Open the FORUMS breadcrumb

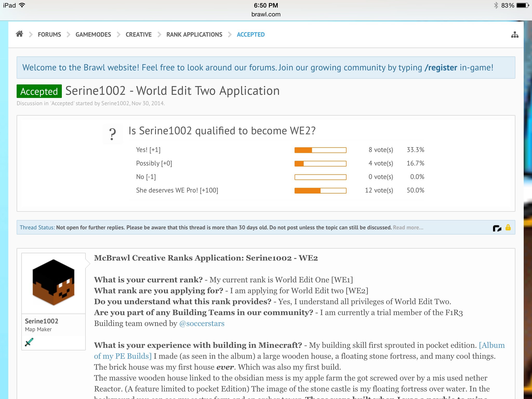(49, 35)
